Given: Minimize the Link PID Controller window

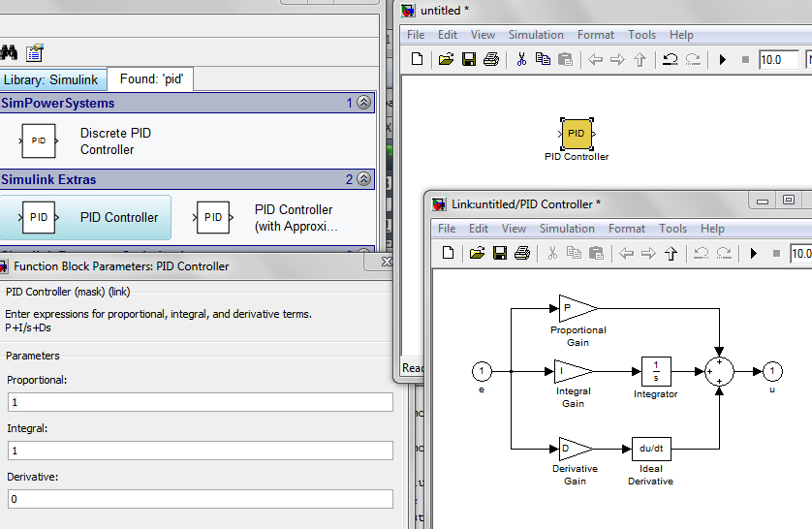Looking at the screenshot, I should pos(763,201).
